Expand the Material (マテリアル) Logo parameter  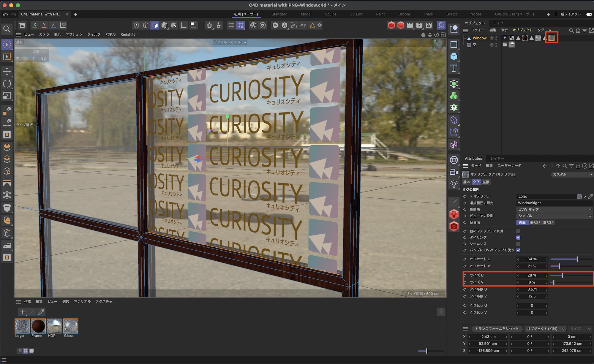coord(471,196)
